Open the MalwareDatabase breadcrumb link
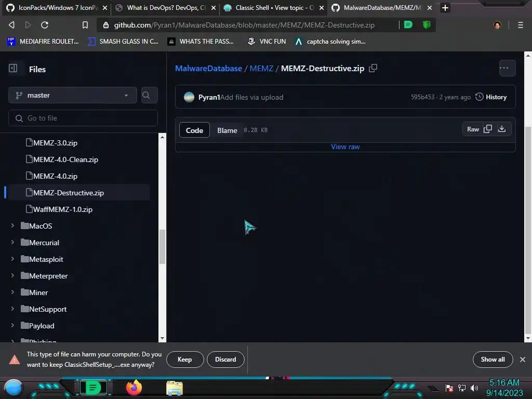 (208, 68)
